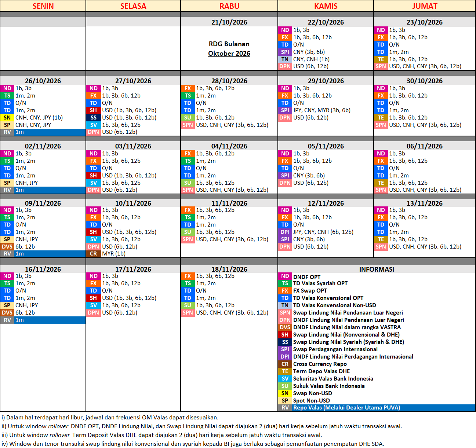Image resolution: width=476 pixels, height=448 pixels.
Task: Click the "CNY, CNH (1b)" entry
Action: (311, 59)
